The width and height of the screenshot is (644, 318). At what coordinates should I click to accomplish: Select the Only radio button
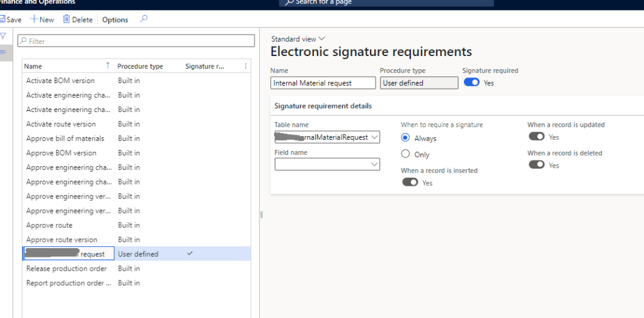pyautogui.click(x=406, y=154)
